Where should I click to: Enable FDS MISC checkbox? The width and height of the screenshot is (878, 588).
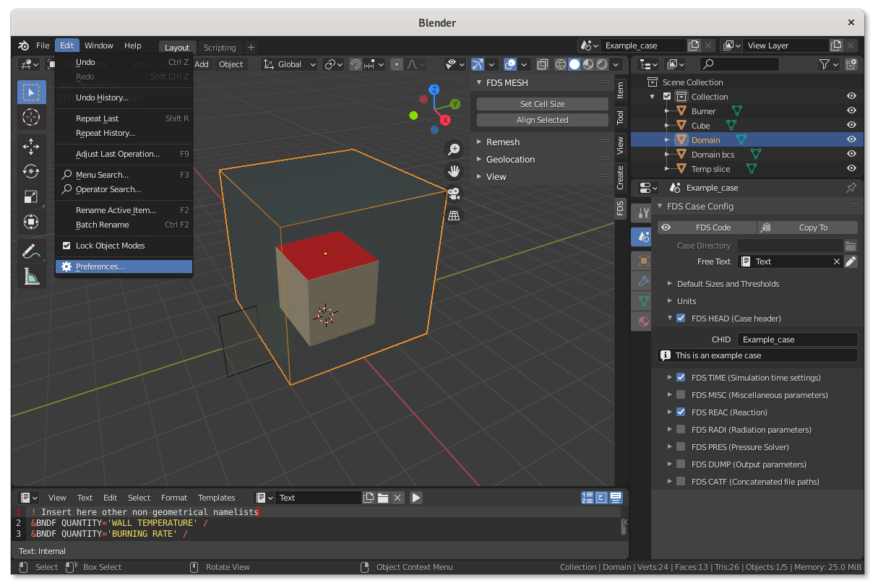681,395
